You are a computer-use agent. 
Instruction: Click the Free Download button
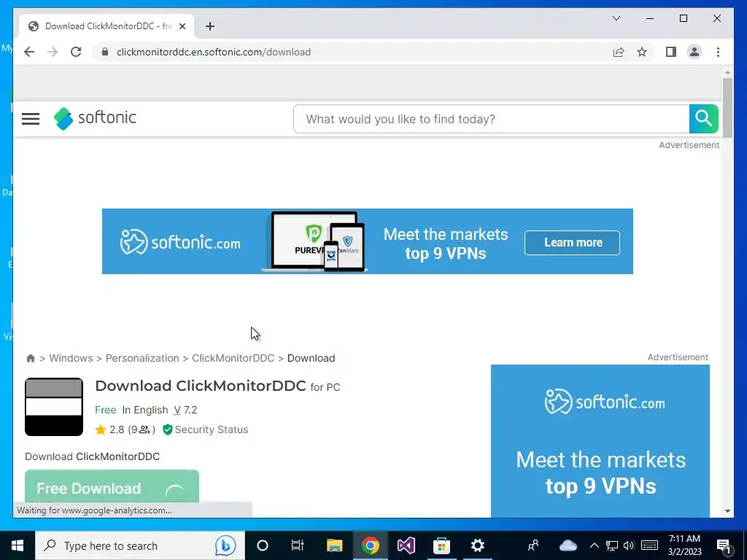click(112, 486)
